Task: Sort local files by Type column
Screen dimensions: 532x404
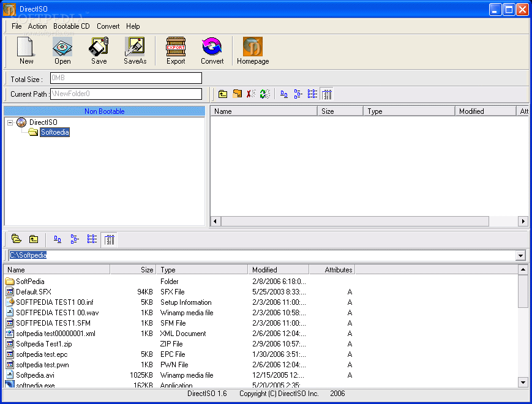Action: pyautogui.click(x=202, y=270)
